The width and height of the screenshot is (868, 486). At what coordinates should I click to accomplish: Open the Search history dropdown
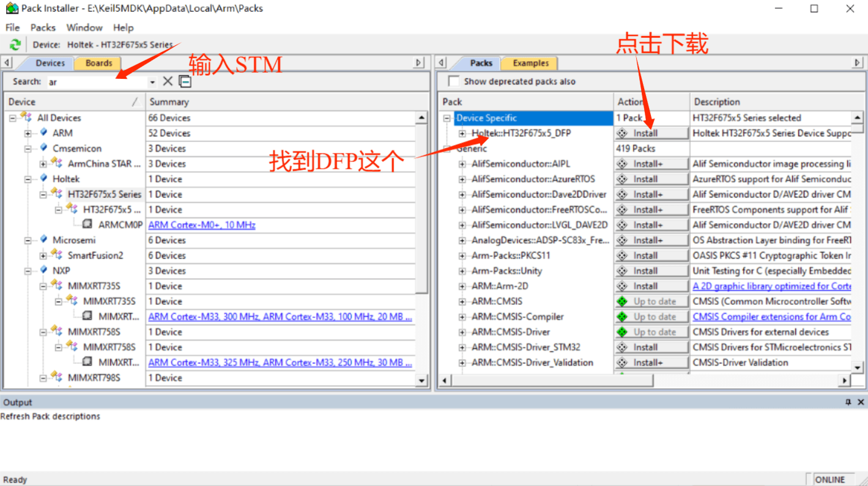pyautogui.click(x=152, y=82)
